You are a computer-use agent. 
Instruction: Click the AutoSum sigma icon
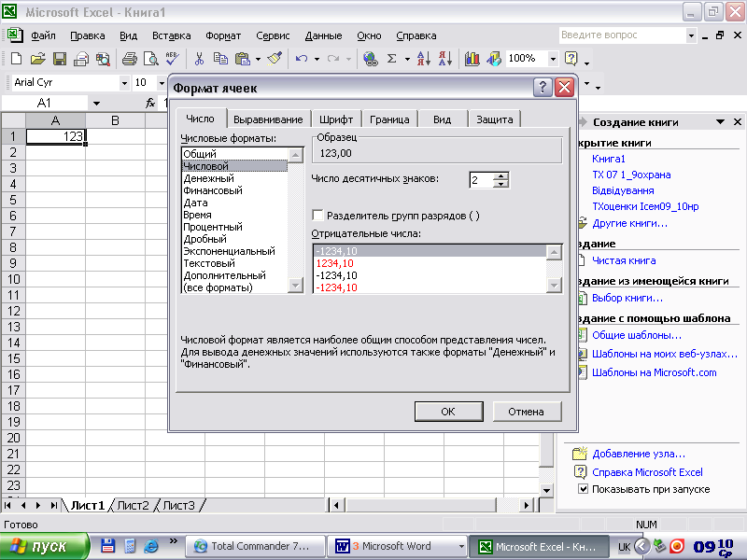click(391, 59)
